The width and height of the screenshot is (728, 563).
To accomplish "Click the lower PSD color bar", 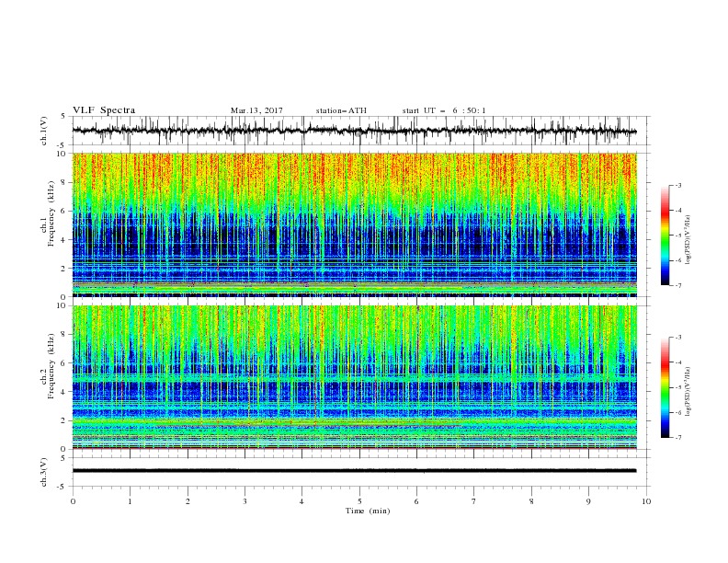I will [665, 387].
